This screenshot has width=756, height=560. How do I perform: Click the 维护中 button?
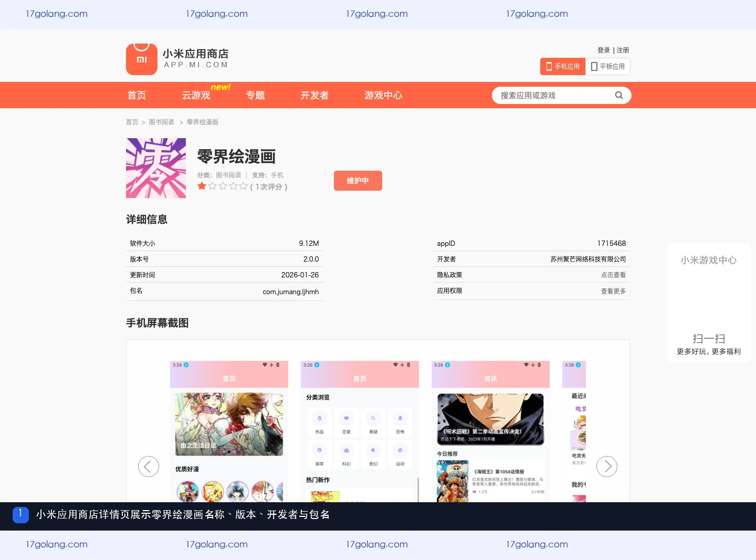point(358,181)
